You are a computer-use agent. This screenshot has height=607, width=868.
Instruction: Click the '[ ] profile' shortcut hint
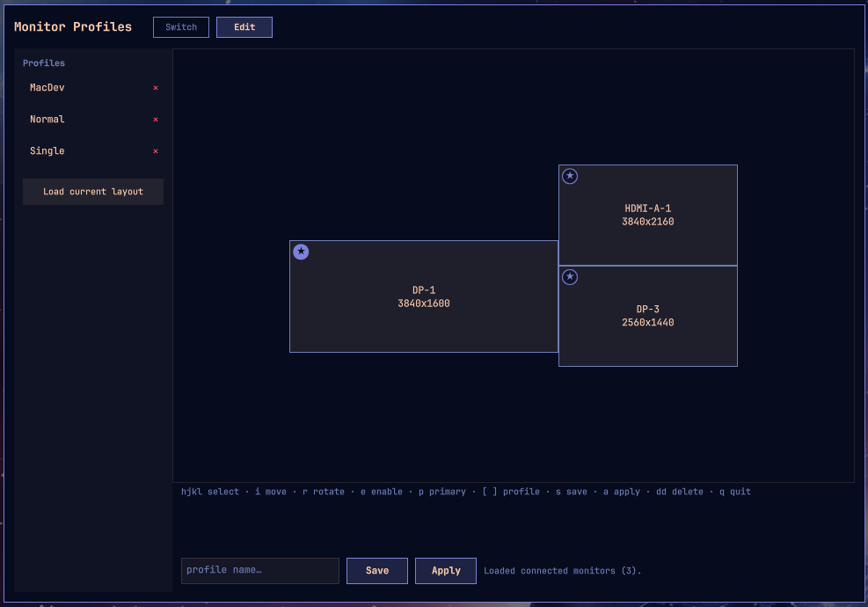tap(511, 491)
